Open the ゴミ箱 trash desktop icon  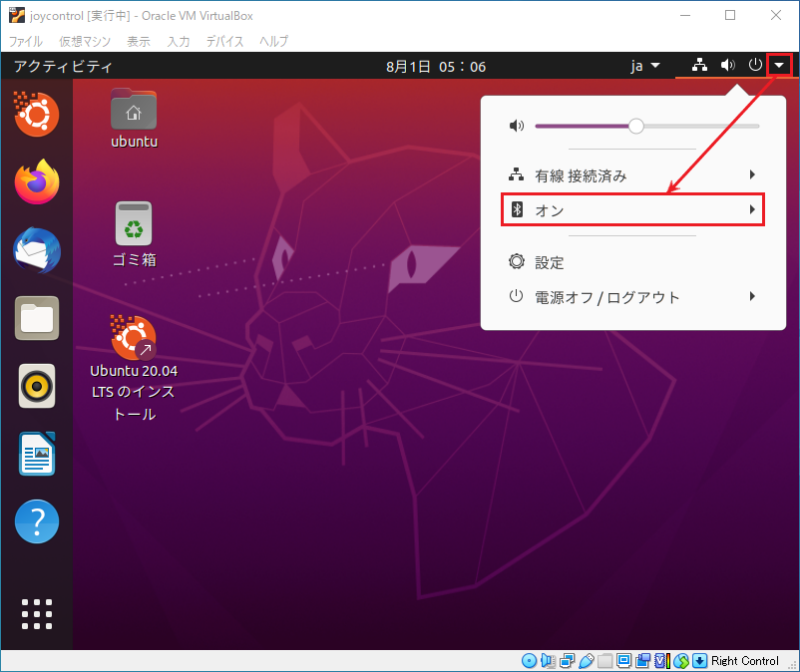point(134,234)
